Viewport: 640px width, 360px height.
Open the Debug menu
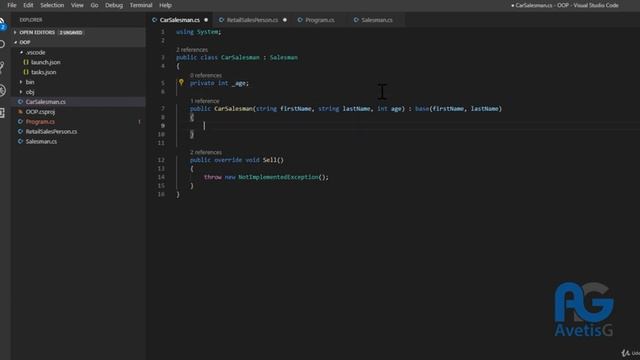[x=114, y=5]
